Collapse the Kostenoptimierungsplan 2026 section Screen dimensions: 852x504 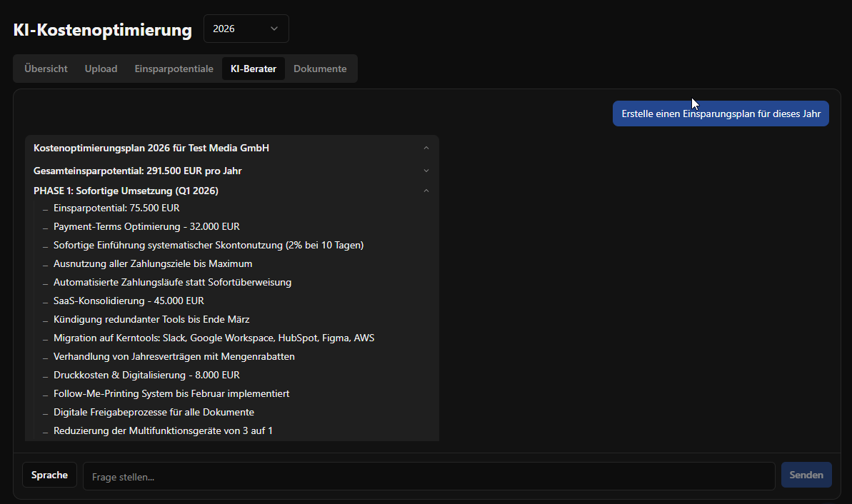click(x=426, y=147)
